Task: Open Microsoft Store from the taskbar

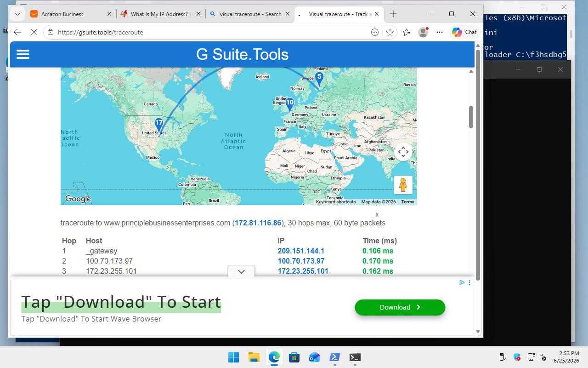Action: point(294,357)
